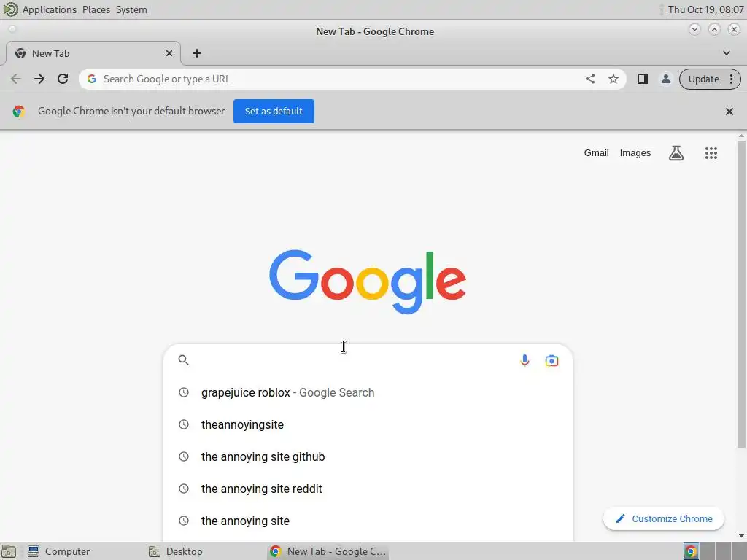Viewport: 747px width, 560px height.
Task: Click the Set as default button
Action: 274,111
